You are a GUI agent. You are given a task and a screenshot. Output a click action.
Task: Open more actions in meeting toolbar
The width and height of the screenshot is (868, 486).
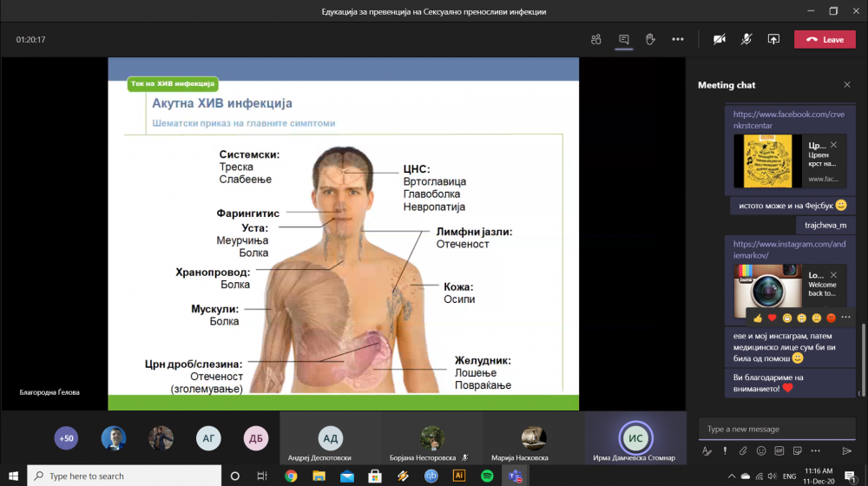click(x=678, y=39)
